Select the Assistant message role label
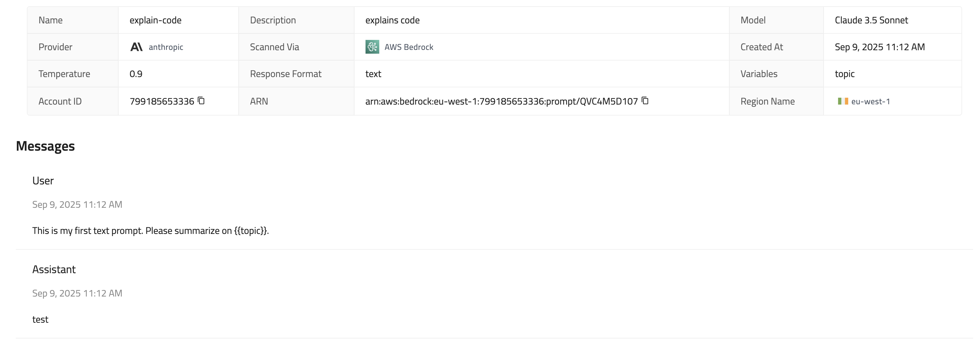The image size is (980, 344). (54, 269)
